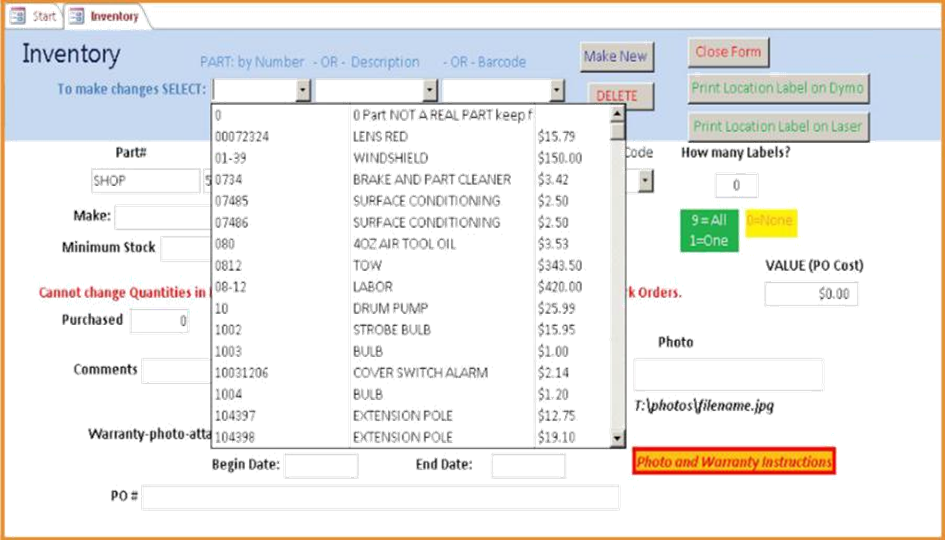The width and height of the screenshot is (945, 540).
Task: Select part 07486 SURFACE CONDITIONING
Action: 411,223
